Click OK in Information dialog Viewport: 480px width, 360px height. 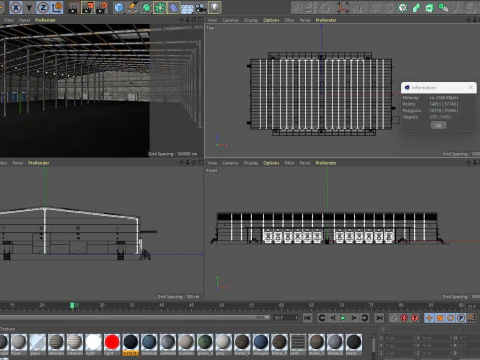439,125
